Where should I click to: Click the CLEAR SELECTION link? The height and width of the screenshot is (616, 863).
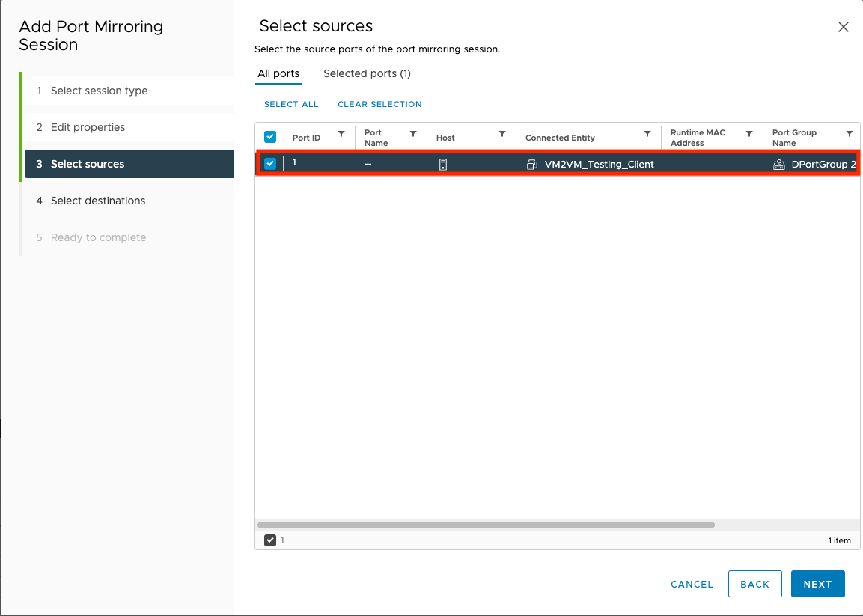pyautogui.click(x=379, y=104)
